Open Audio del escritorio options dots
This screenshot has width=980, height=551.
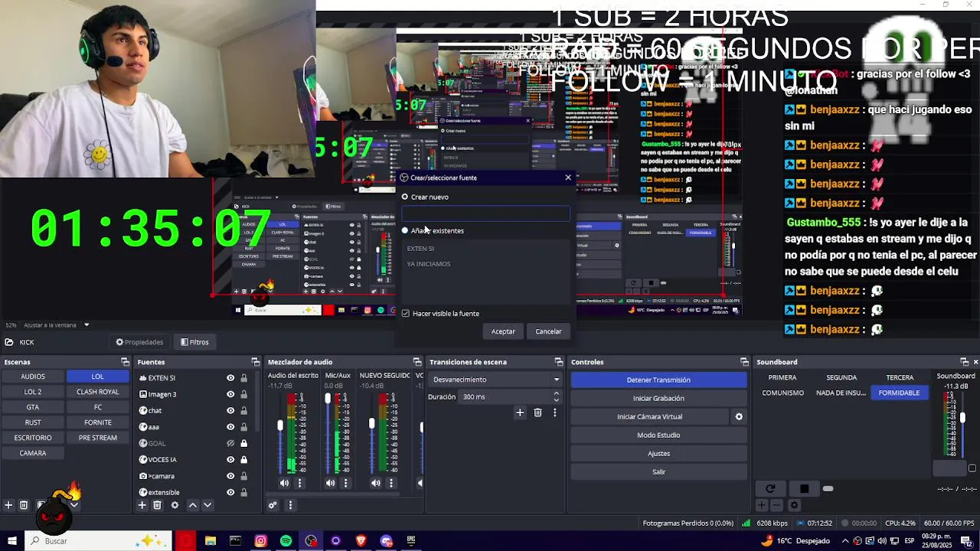tap(300, 483)
